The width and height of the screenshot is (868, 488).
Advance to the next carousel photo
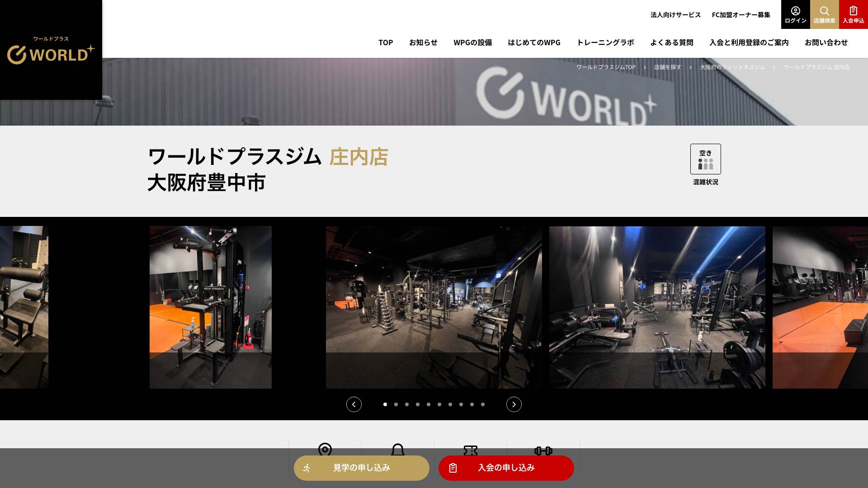coord(514,404)
